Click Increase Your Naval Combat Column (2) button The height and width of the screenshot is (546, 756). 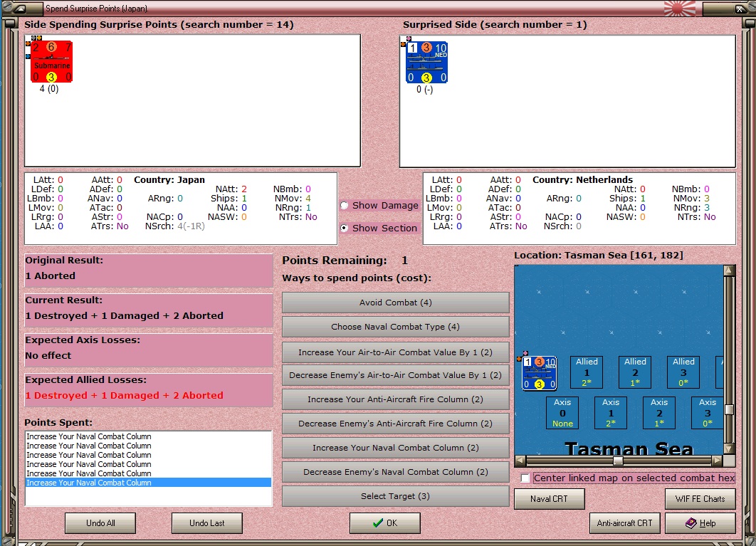tap(395, 448)
